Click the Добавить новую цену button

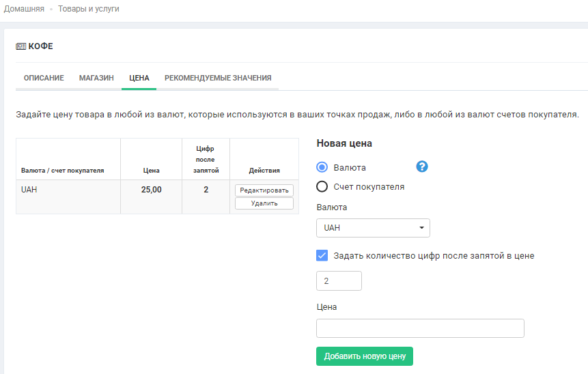[x=365, y=356]
